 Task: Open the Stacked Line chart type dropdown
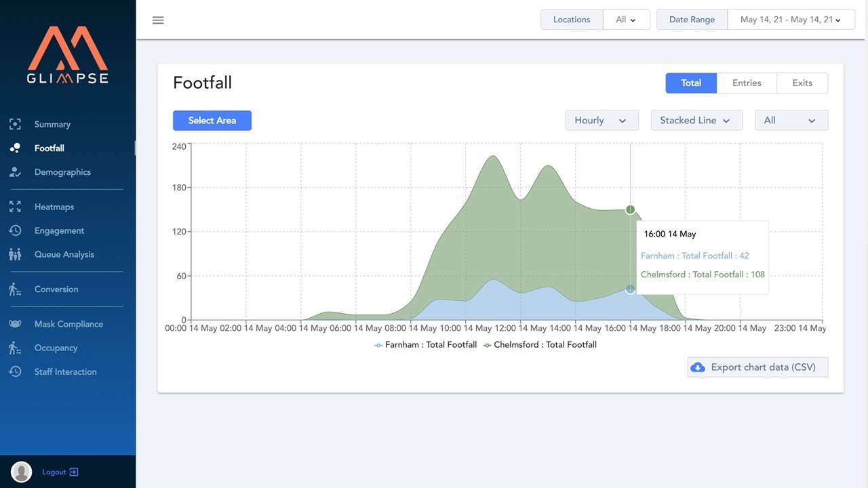(x=696, y=120)
